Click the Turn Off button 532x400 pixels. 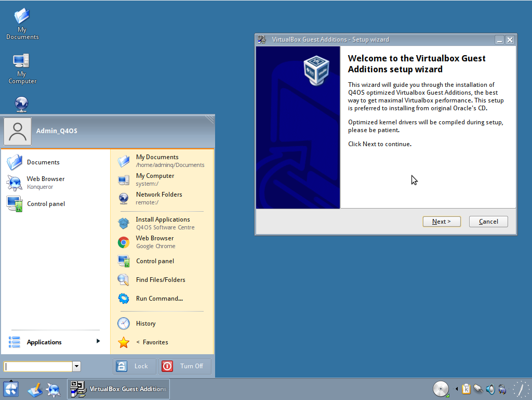(185, 366)
